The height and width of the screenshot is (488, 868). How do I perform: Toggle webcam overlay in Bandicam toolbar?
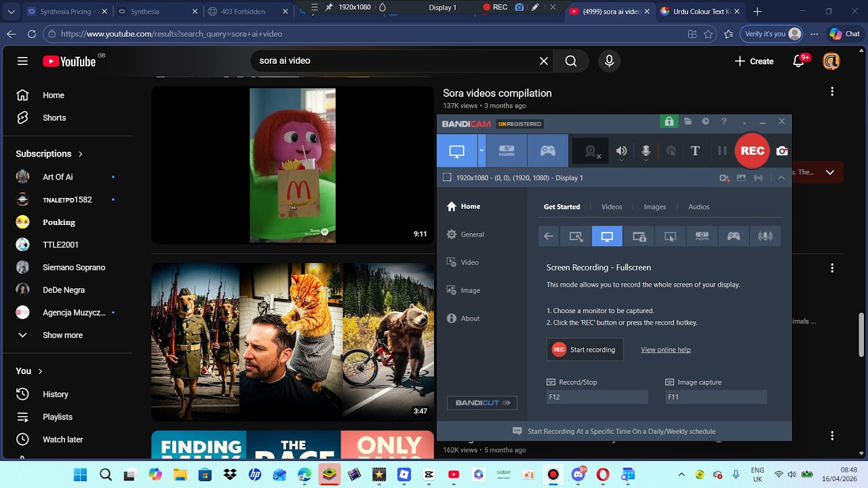point(591,151)
